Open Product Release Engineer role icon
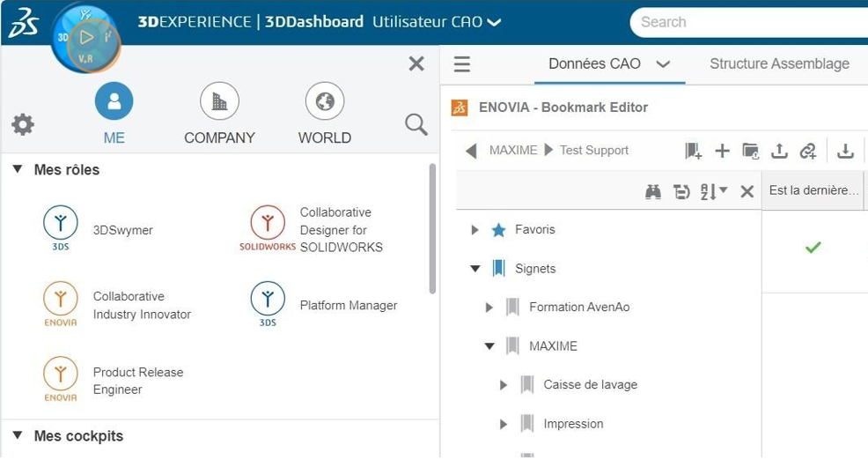The width and height of the screenshot is (868, 460). [x=61, y=379]
